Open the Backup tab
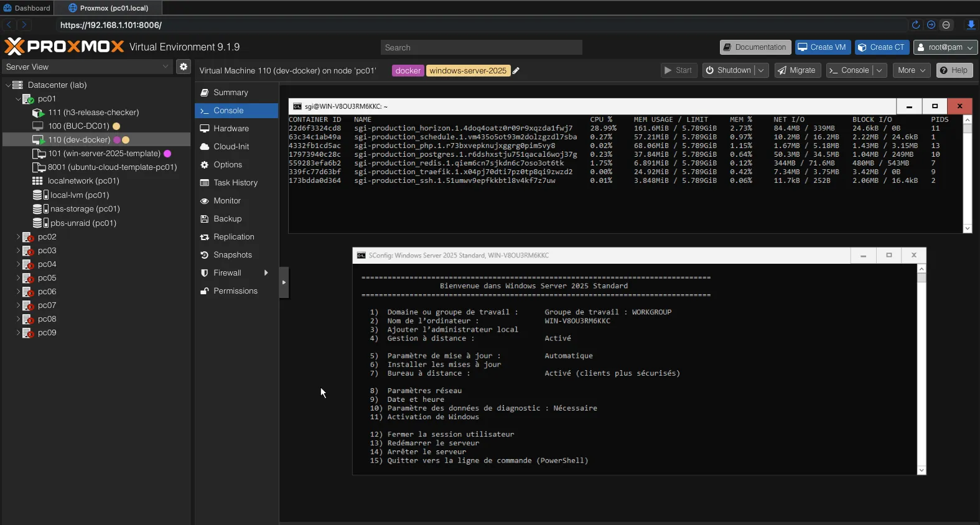 click(236, 219)
